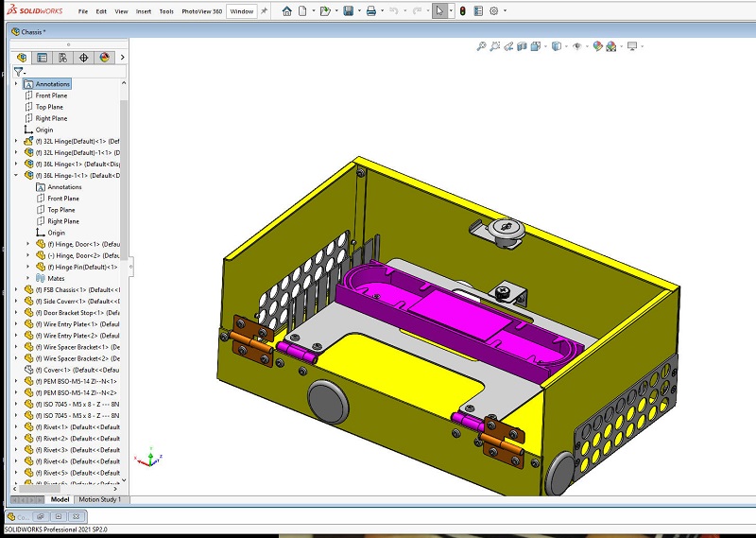Click Zoom to Area icon
Image resolution: width=756 pixels, height=538 pixels.
(x=494, y=46)
